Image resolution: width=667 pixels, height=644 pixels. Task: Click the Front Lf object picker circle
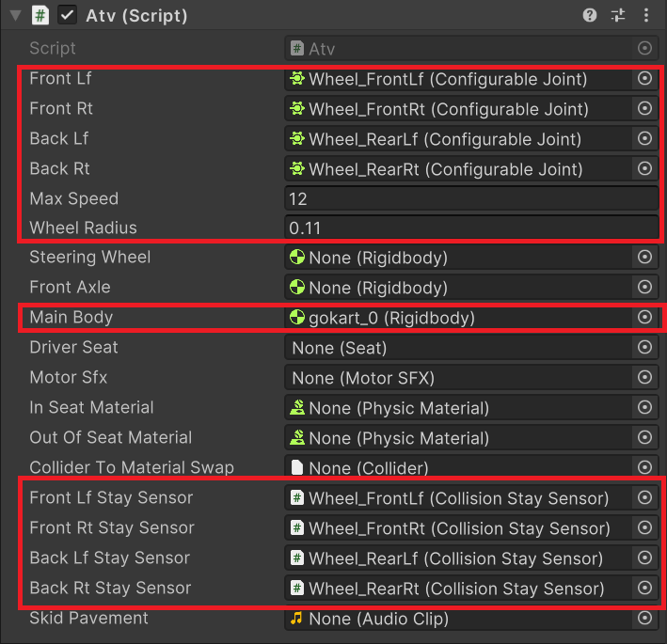(x=644, y=78)
